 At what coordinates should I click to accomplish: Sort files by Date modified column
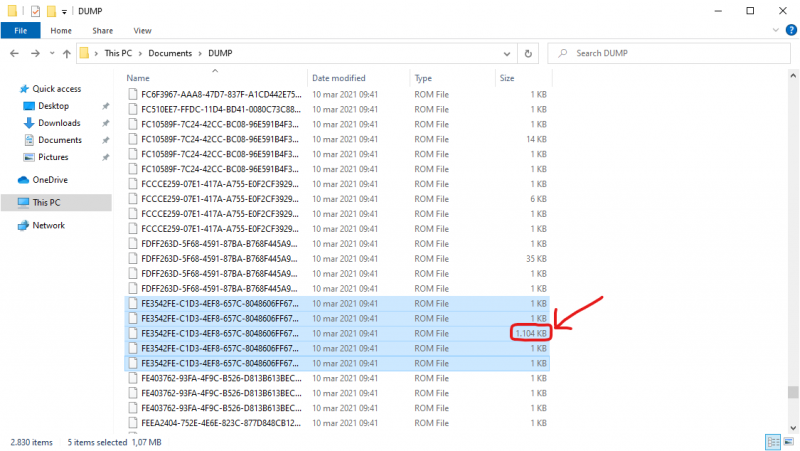point(358,78)
